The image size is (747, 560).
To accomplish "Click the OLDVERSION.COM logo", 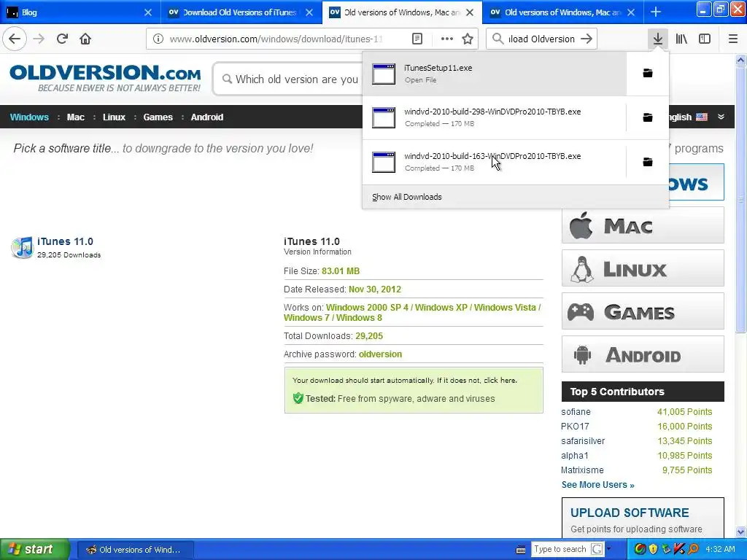I will pos(105,78).
